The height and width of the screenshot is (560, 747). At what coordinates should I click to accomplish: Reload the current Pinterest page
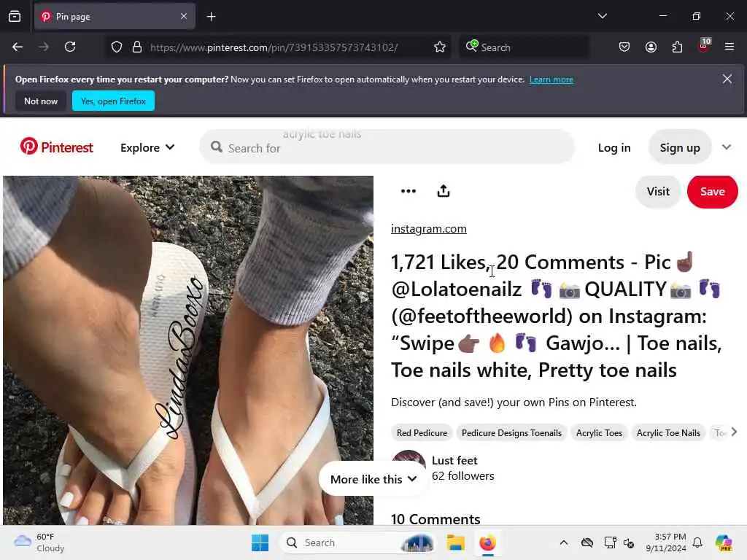(x=70, y=47)
